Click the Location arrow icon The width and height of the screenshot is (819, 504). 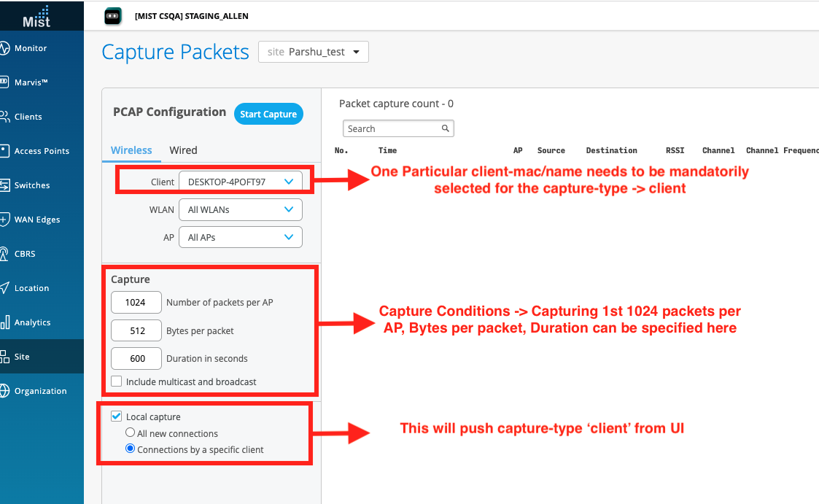4,288
